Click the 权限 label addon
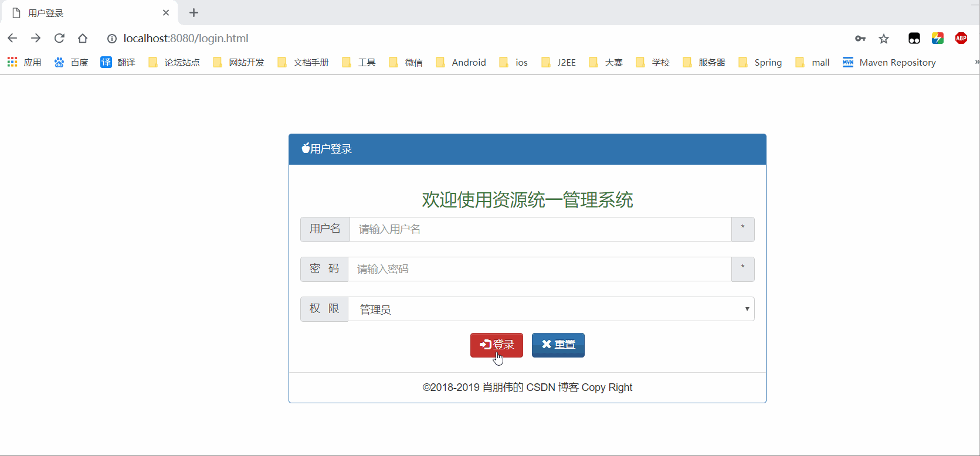This screenshot has width=980, height=456. click(x=324, y=309)
